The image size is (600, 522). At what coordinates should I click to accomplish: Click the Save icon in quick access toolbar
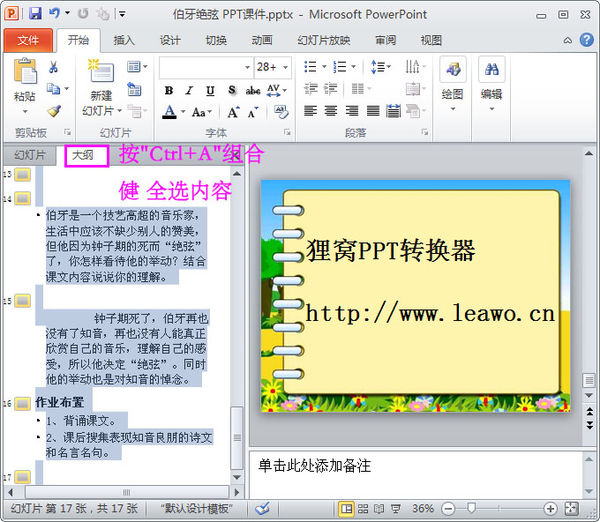tap(35, 14)
